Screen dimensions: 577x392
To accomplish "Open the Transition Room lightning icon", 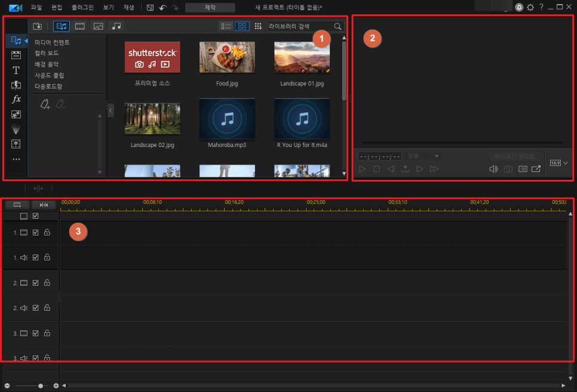I will (x=16, y=85).
